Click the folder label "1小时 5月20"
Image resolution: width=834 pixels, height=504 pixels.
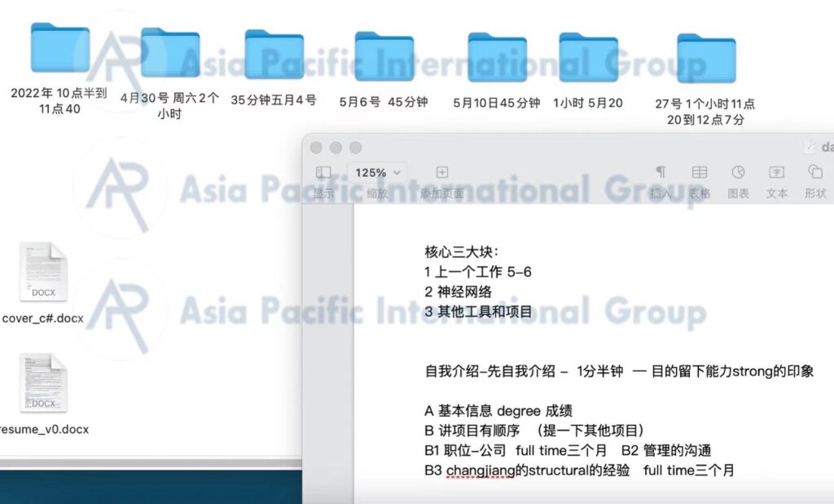(x=588, y=103)
